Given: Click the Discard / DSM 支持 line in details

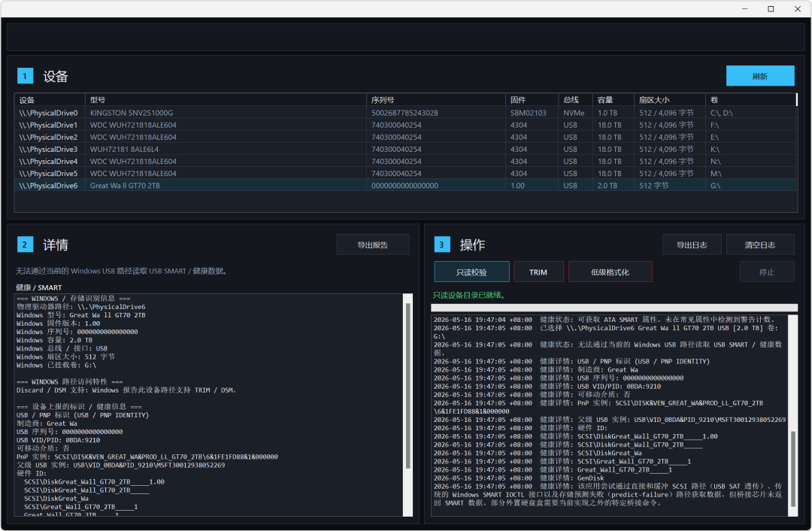Looking at the screenshot, I should click(127, 390).
